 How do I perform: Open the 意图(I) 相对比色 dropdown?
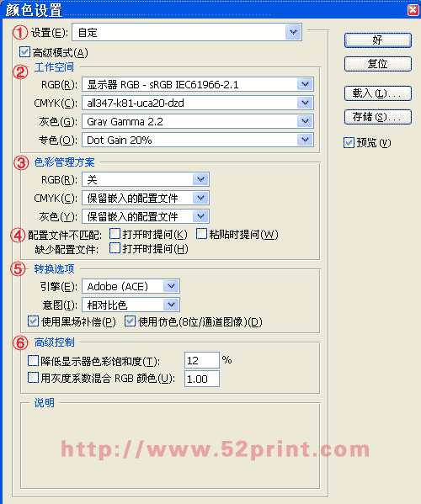(x=131, y=305)
